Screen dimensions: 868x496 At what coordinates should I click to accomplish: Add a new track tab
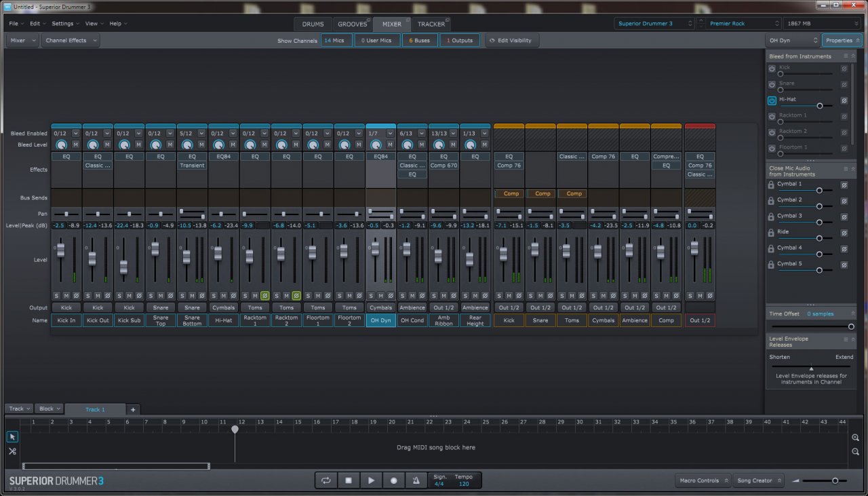point(133,409)
